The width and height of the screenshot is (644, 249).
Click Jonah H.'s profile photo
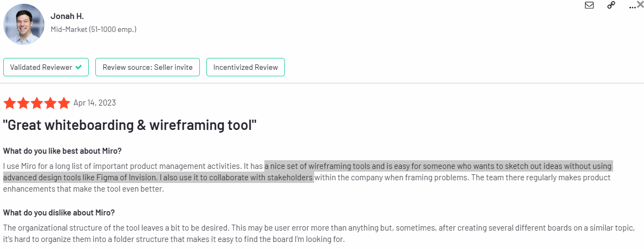(24, 24)
